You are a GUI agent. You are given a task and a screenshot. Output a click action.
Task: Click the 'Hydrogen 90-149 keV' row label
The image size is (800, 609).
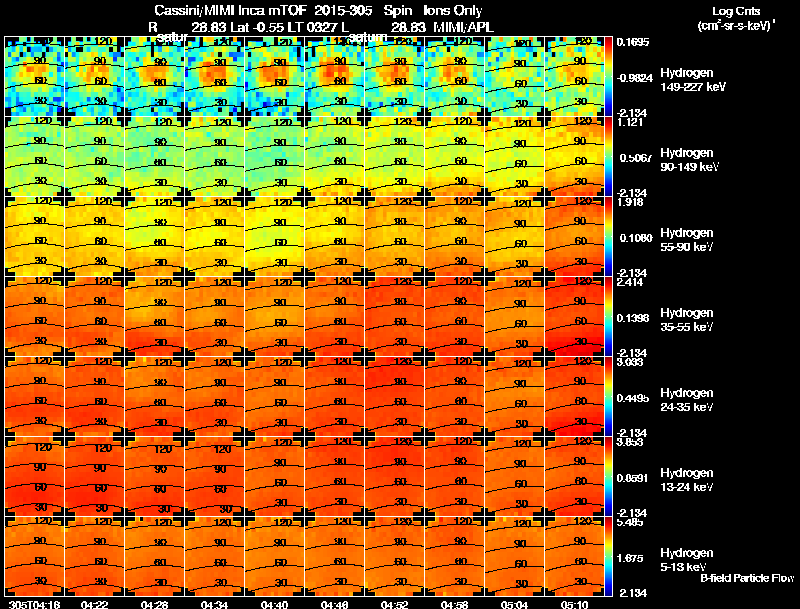coord(689,160)
